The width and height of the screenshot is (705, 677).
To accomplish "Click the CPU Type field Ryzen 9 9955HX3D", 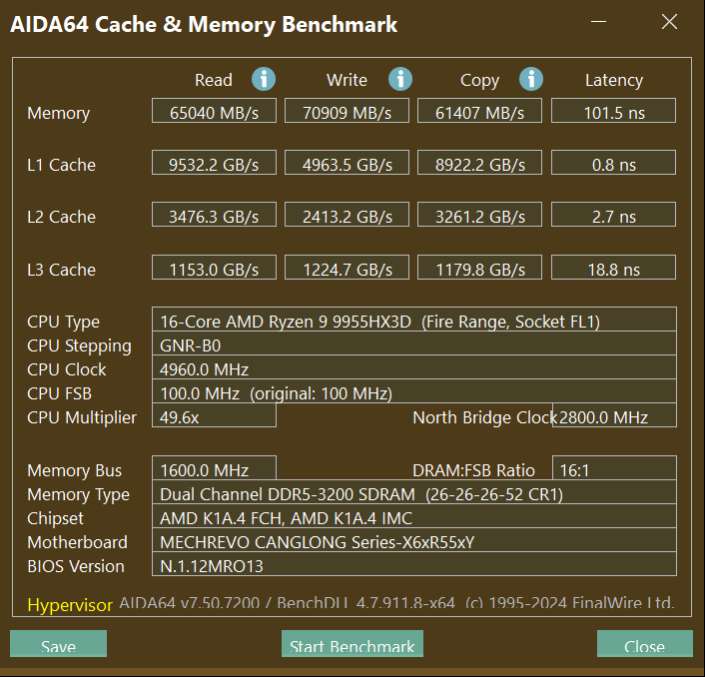I will click(x=414, y=320).
